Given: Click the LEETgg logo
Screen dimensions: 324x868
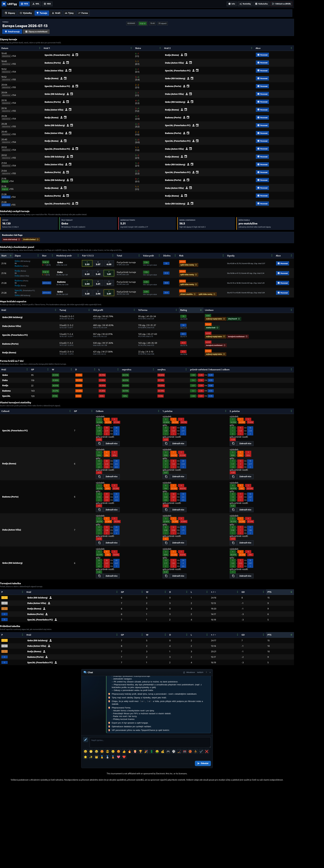Looking at the screenshot, I should (9, 4).
